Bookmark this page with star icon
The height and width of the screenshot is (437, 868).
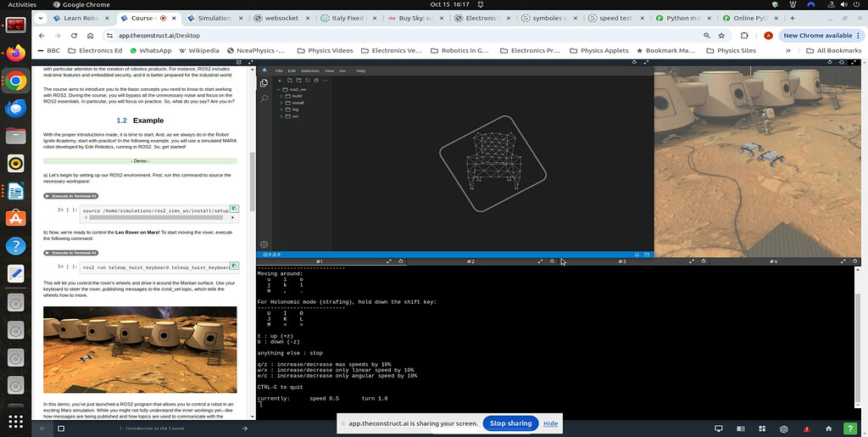coord(721,36)
